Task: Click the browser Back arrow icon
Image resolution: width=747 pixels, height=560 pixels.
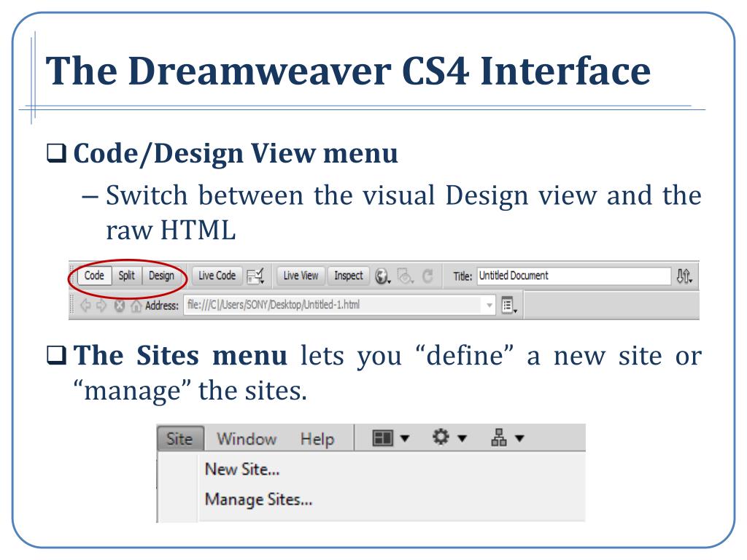Action: [86, 306]
